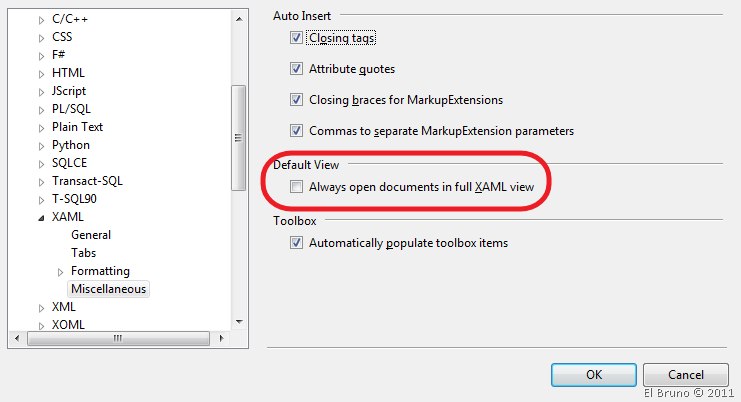Screen dimensions: 741x402
Task: Expand the XML node arrow
Action: [41, 307]
